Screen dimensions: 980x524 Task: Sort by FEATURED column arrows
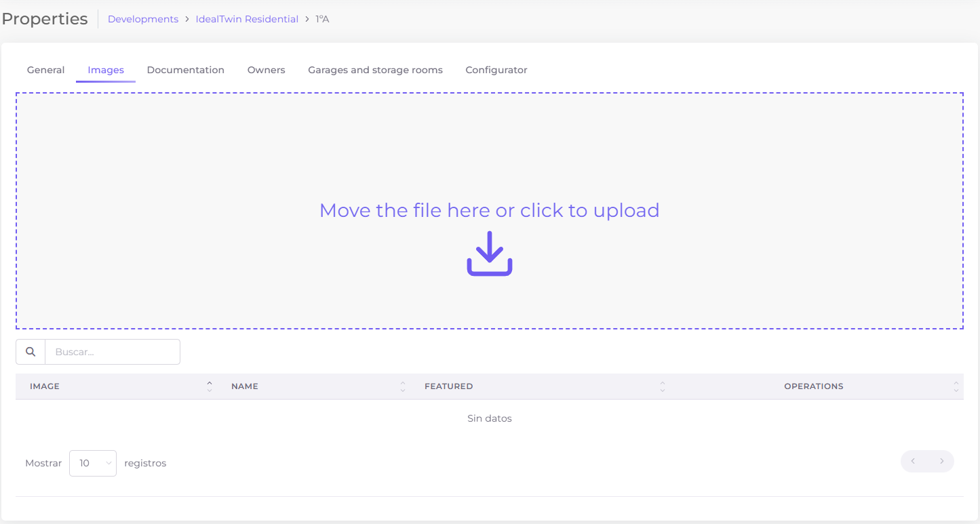pyautogui.click(x=663, y=386)
